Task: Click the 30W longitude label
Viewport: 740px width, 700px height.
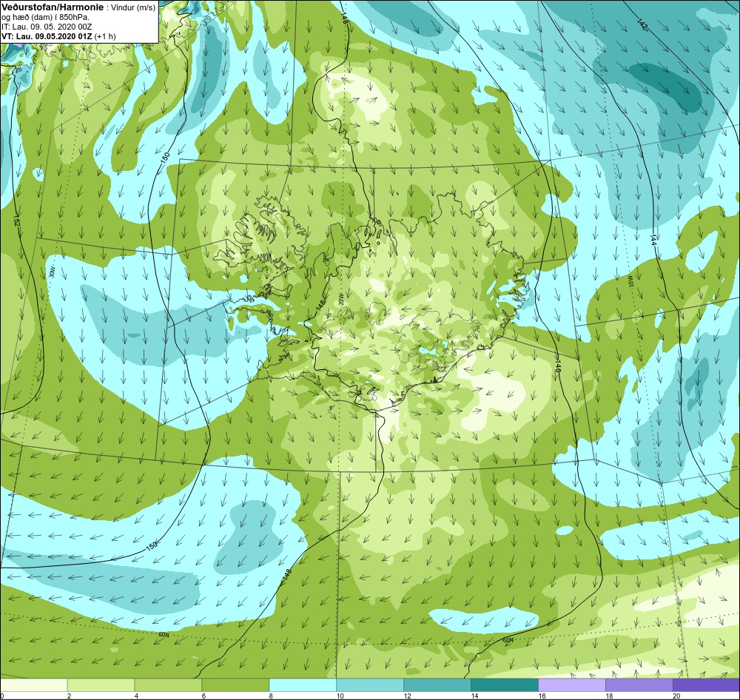Action: tap(52, 272)
